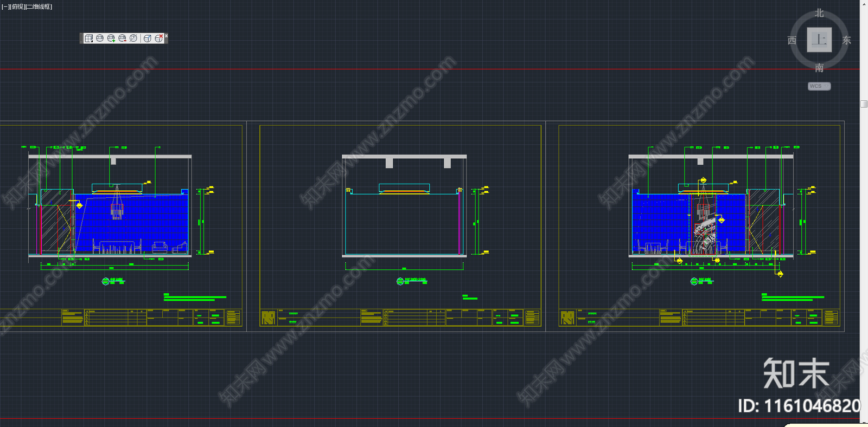Click the floating toolbar grip handle
Screen dimensions: 868x427
pyautogui.click(x=82, y=38)
